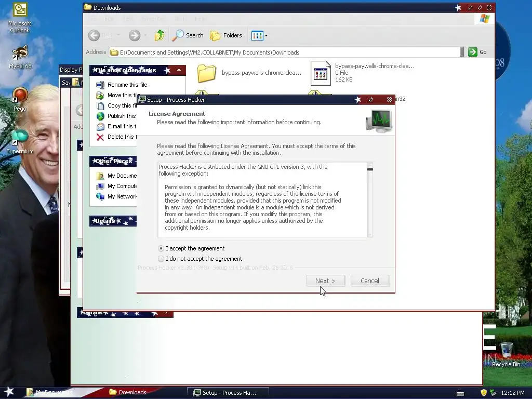The width and height of the screenshot is (532, 399).
Task: Click 'Rename this file' link
Action: coord(127,85)
